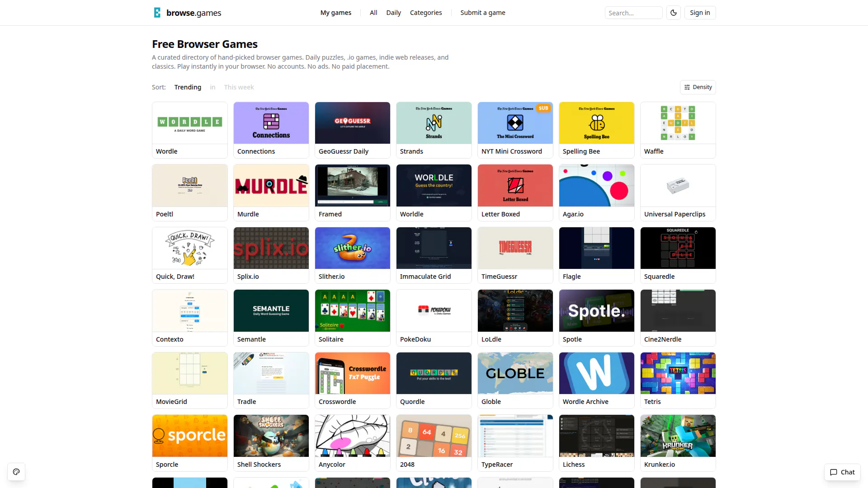This screenshot has width=868, height=488.
Task: Open the TimeGuessr thumbnail
Action: (x=515, y=248)
